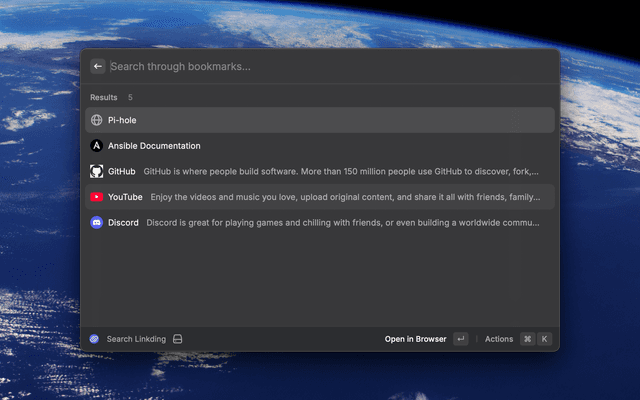
Task: Click the red YouTube play icon
Action: point(97,197)
